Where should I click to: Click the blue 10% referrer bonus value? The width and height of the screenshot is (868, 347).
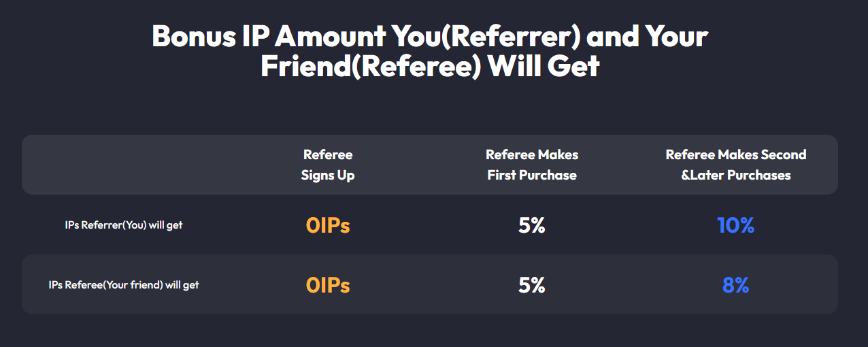click(736, 225)
